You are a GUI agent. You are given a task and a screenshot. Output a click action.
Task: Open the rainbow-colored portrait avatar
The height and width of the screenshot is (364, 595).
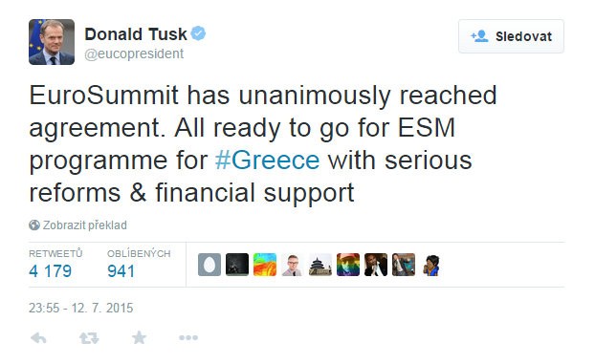tap(348, 265)
